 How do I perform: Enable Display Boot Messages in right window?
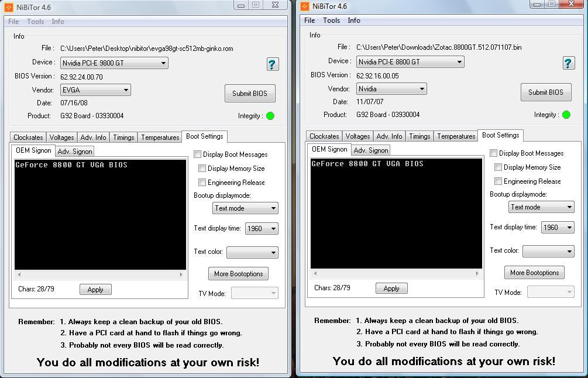pos(493,153)
